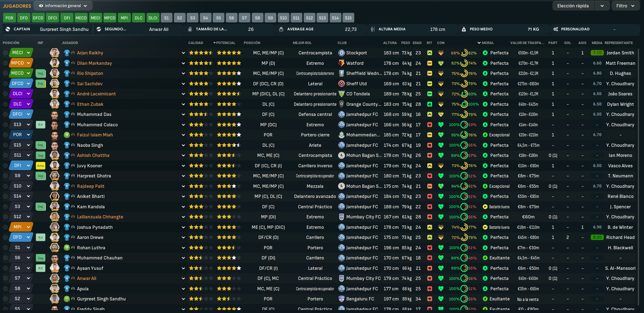Click Arjan Raikhy's shirt number icon

pyautogui.click(x=67, y=53)
